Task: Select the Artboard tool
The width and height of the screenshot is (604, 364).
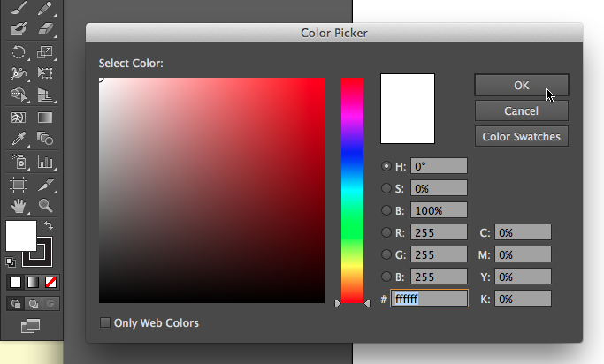Action: tap(18, 185)
